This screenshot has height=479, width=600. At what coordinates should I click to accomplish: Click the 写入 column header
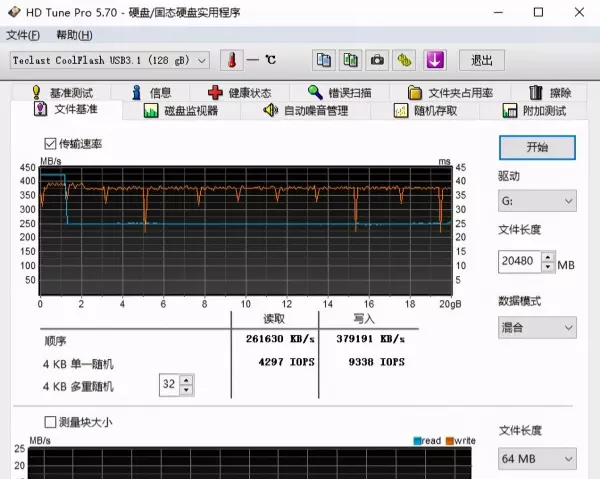[364, 319]
